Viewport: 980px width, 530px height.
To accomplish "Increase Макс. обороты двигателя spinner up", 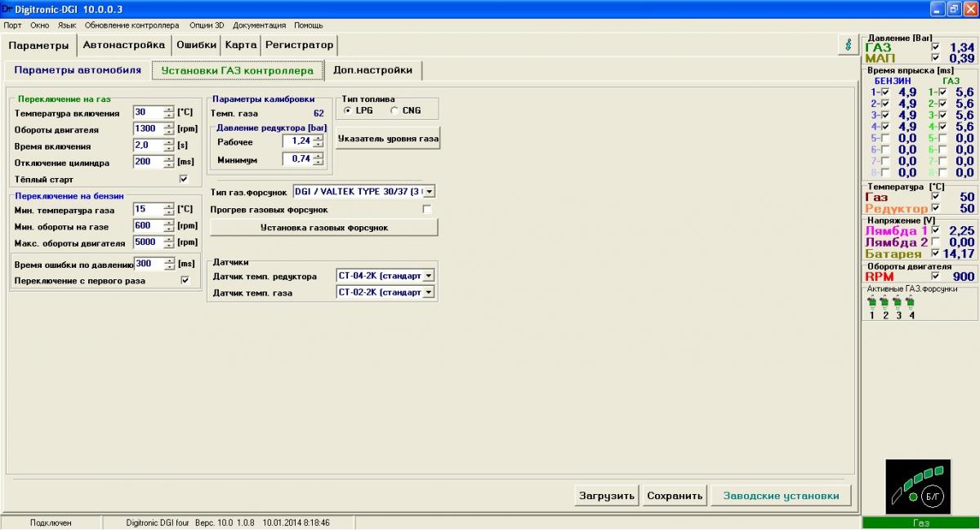I will click(169, 239).
